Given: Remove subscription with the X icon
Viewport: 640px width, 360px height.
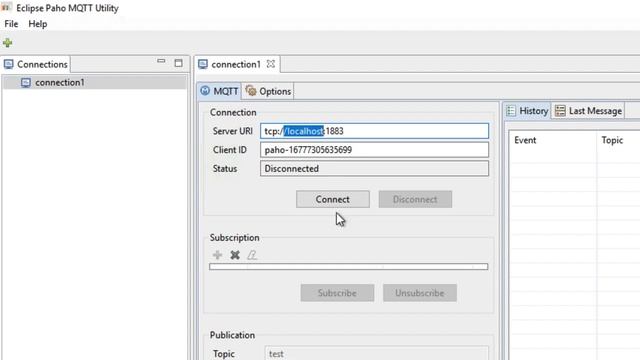Looking at the screenshot, I should pyautogui.click(x=235, y=255).
